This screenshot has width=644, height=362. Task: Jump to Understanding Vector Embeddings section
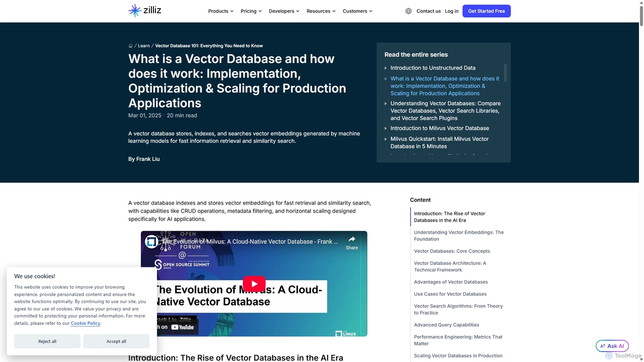click(x=459, y=236)
